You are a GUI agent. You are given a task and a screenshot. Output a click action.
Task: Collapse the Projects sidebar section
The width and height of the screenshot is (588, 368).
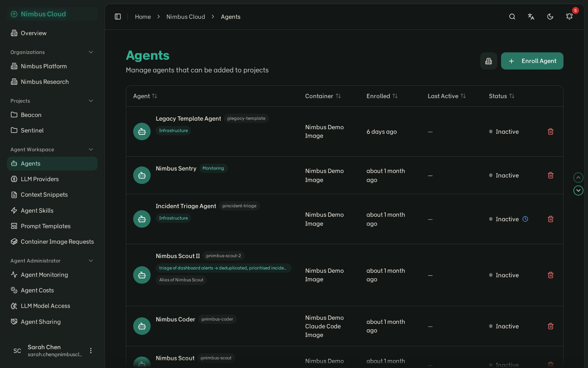click(x=91, y=101)
